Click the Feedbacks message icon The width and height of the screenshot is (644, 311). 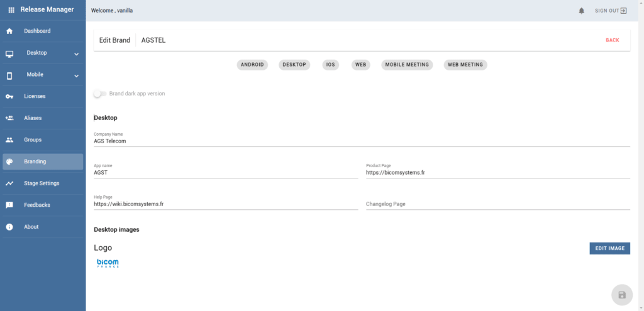9,205
